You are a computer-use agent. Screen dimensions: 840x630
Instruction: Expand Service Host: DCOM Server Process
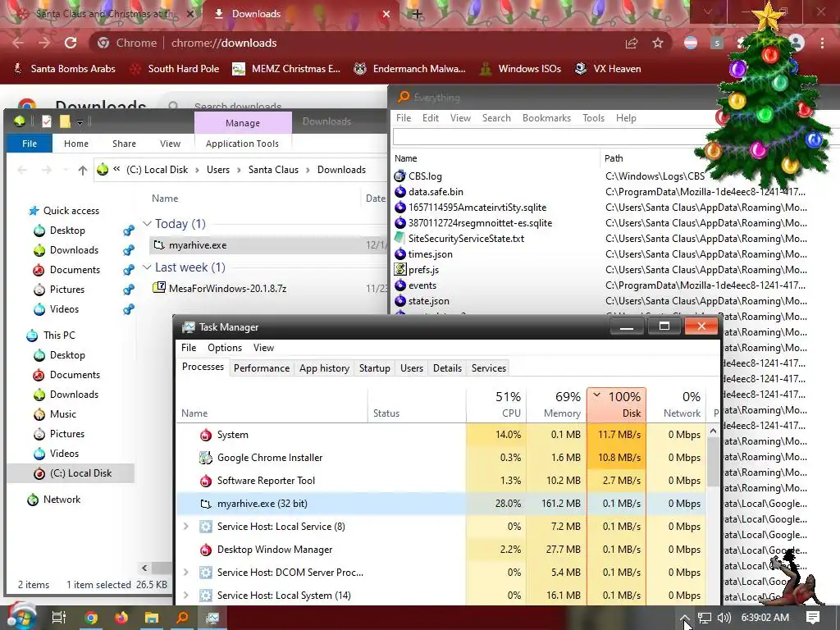coord(186,573)
